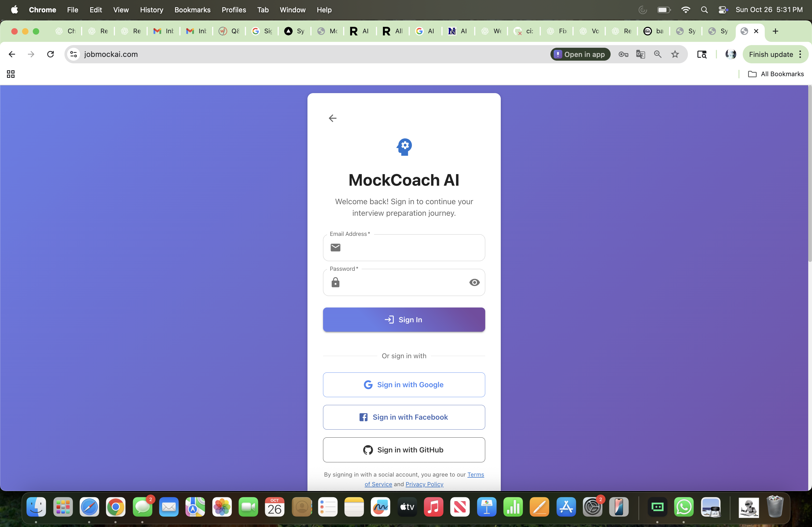812x527 pixels.
Task: Click the Password input field
Action: (x=403, y=282)
